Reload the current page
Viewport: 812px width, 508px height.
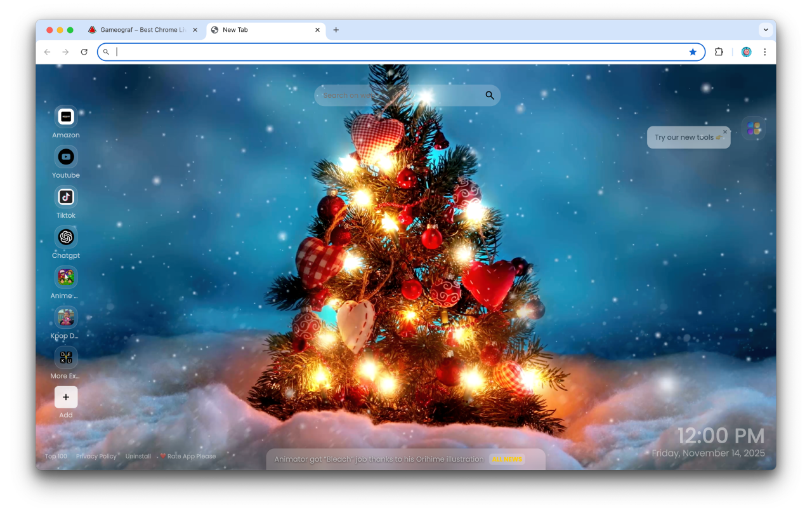[84, 52]
